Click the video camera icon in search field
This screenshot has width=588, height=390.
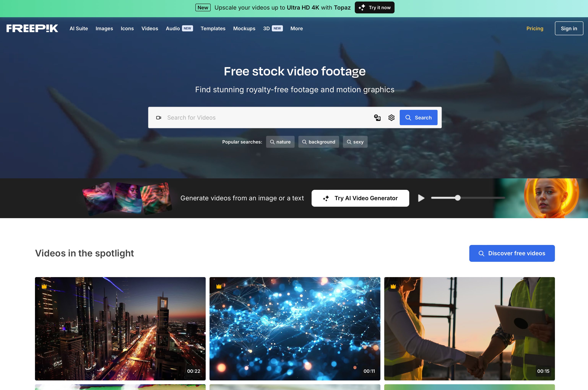pos(158,118)
